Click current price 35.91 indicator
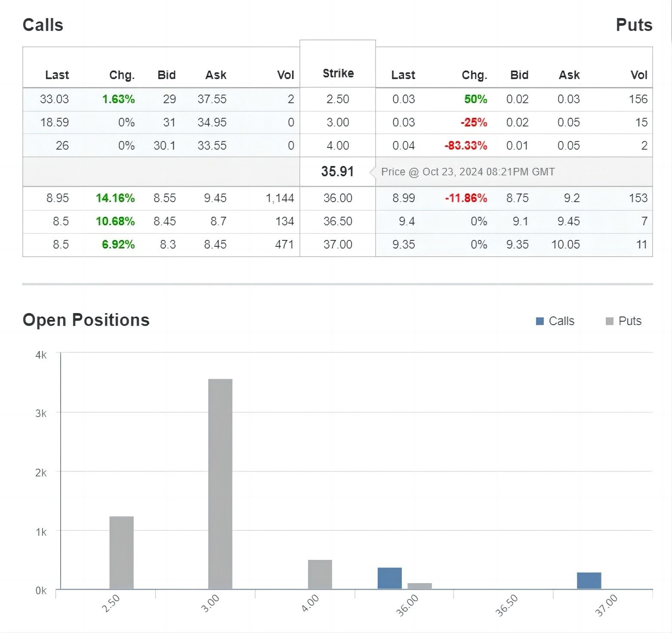The width and height of the screenshot is (672, 633). click(337, 172)
